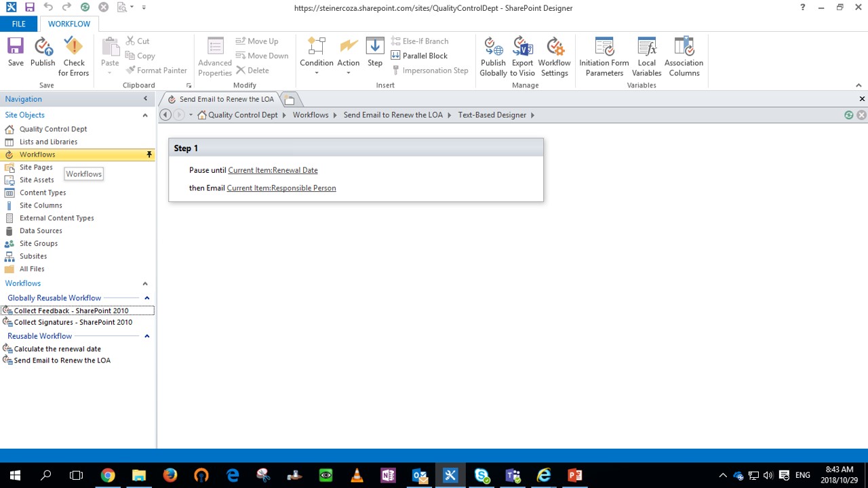This screenshot has height=488, width=868.
Task: Run Check for Errors
Action: click(73, 57)
